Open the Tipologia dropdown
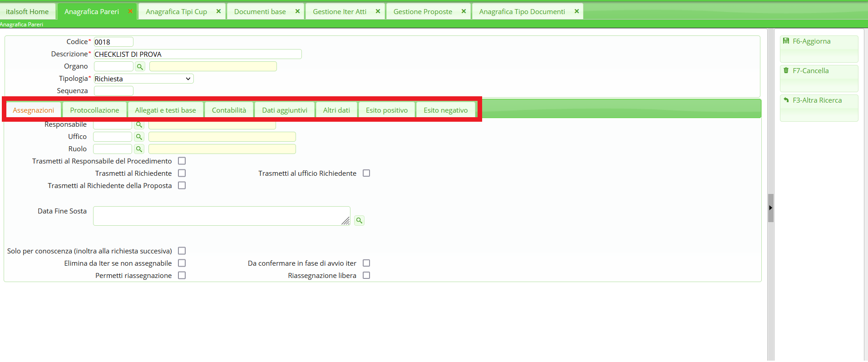Image resolution: width=868 pixels, height=362 pixels. pos(143,79)
